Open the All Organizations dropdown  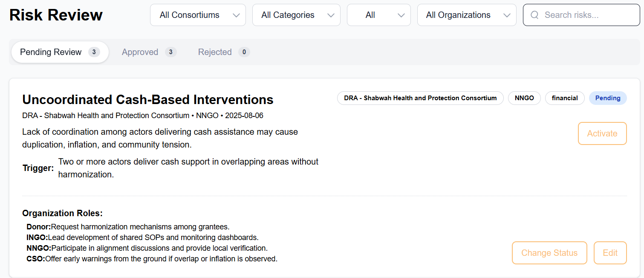(x=467, y=15)
